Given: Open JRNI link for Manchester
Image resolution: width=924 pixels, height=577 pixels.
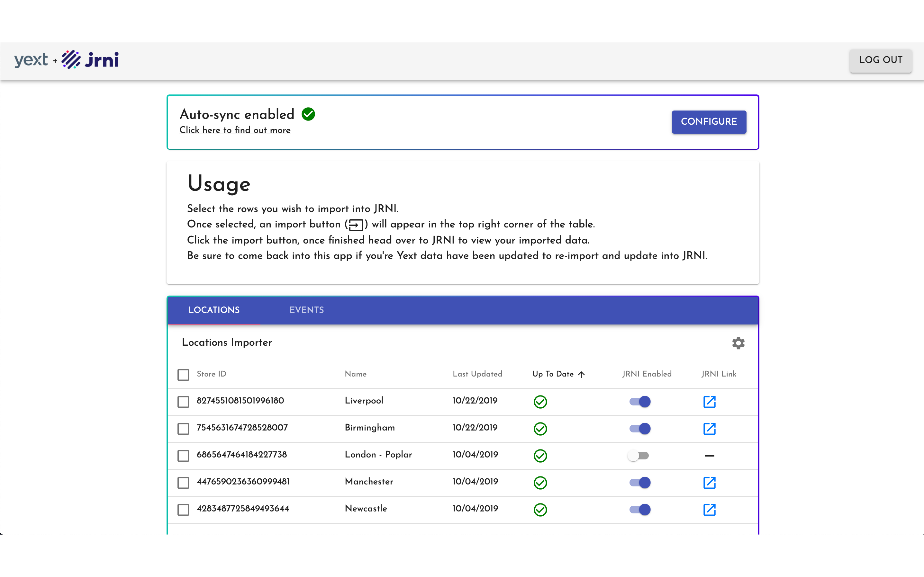Looking at the screenshot, I should 709,482.
